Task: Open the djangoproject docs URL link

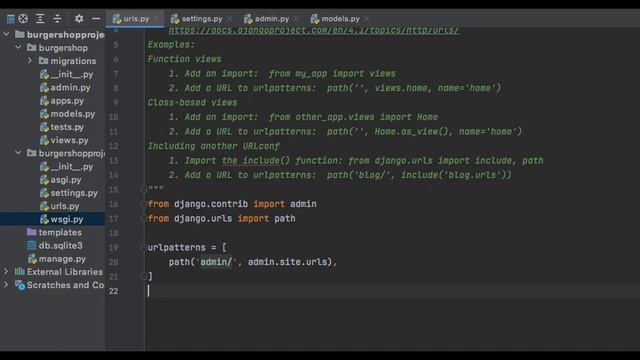Action: click(x=313, y=30)
